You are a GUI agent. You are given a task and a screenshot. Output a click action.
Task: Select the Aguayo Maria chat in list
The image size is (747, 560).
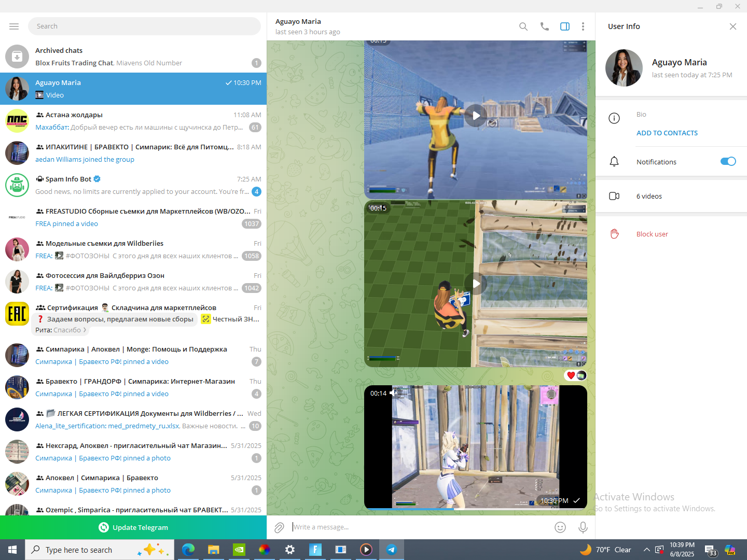pyautogui.click(x=133, y=89)
